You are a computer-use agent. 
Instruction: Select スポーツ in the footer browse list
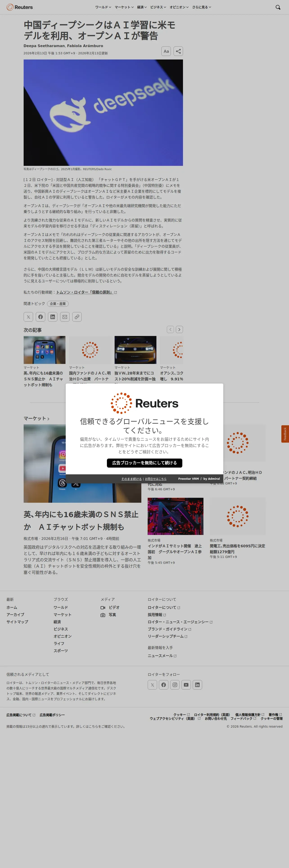pos(61,651)
